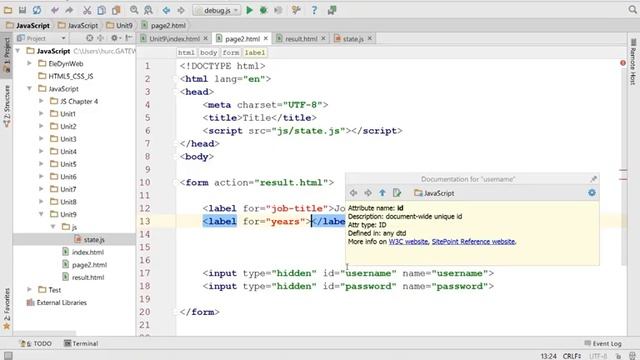640x360 pixels.
Task: Click the form breadcrumb in editor
Action: click(x=231, y=53)
